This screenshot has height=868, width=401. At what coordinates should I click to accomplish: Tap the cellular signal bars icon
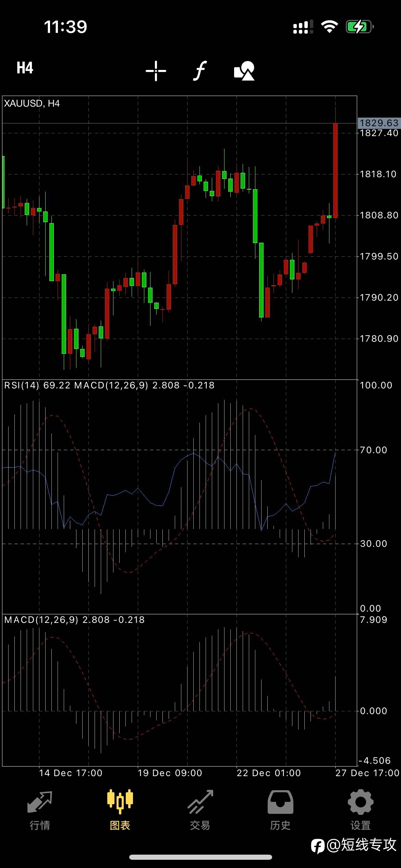[303, 27]
